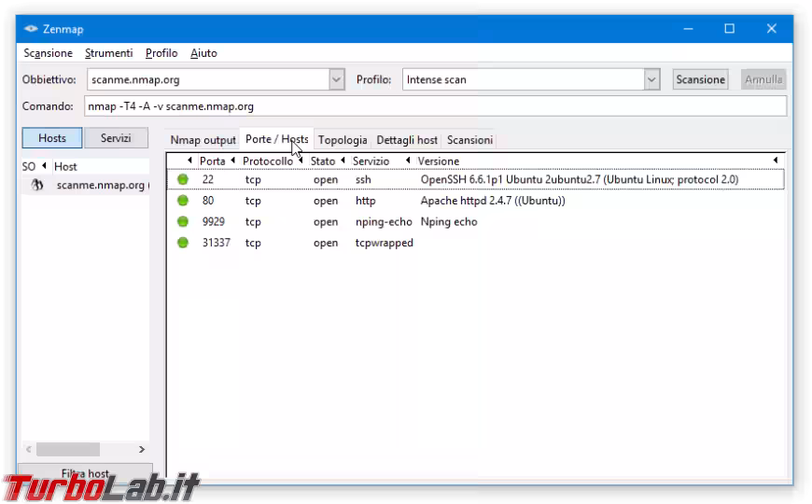
Task: Close the Zenmap window
Action: (x=772, y=29)
